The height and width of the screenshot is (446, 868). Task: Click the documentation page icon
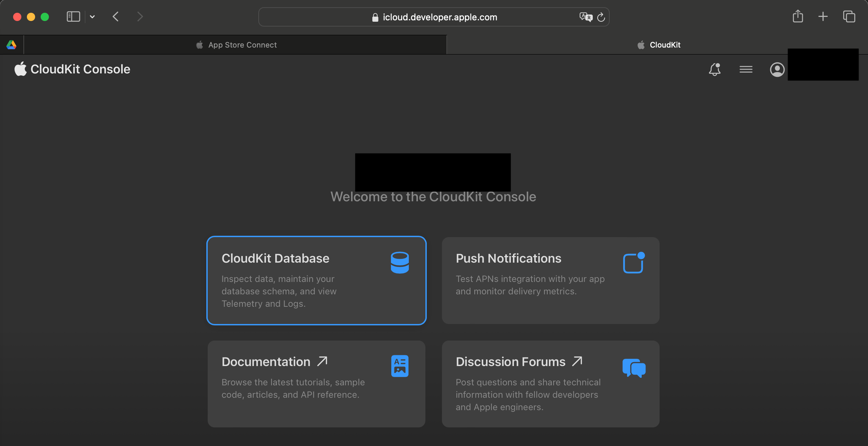click(400, 366)
